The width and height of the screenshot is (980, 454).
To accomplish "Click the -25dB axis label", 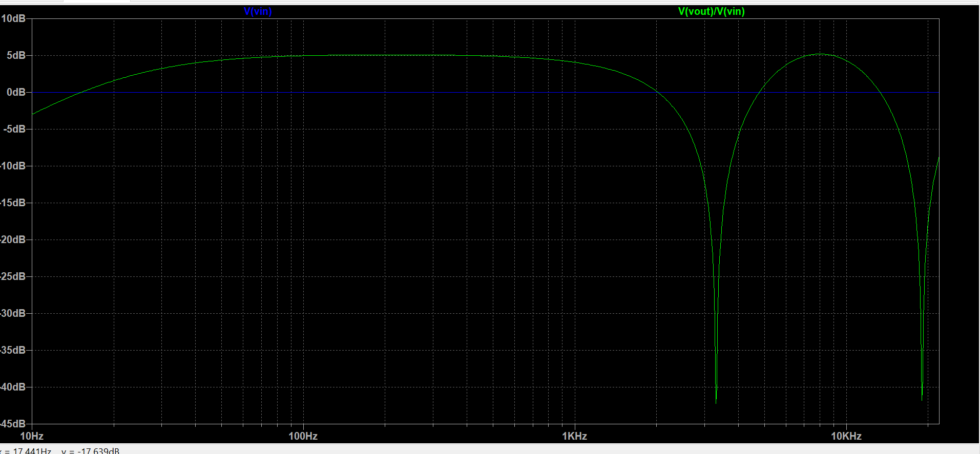I will (13, 276).
